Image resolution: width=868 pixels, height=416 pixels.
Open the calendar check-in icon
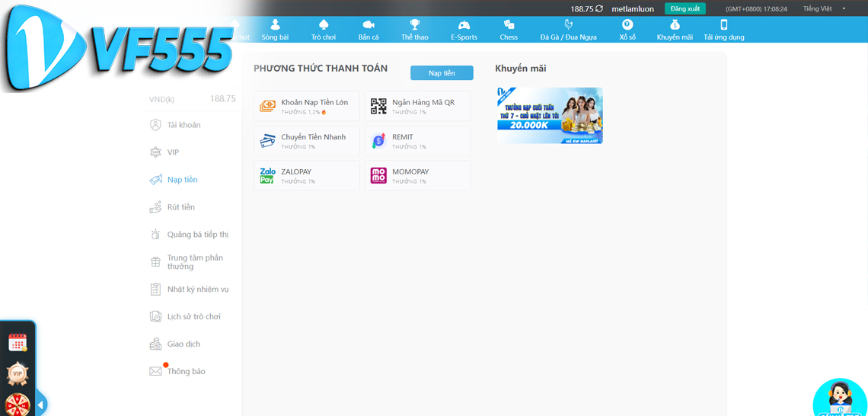coord(18,342)
